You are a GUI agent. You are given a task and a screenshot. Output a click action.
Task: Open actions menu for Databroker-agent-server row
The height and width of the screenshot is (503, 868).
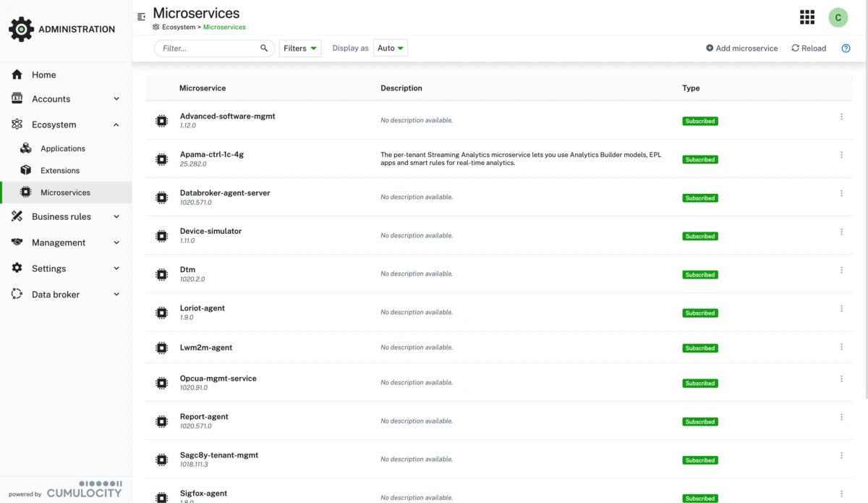tap(841, 193)
